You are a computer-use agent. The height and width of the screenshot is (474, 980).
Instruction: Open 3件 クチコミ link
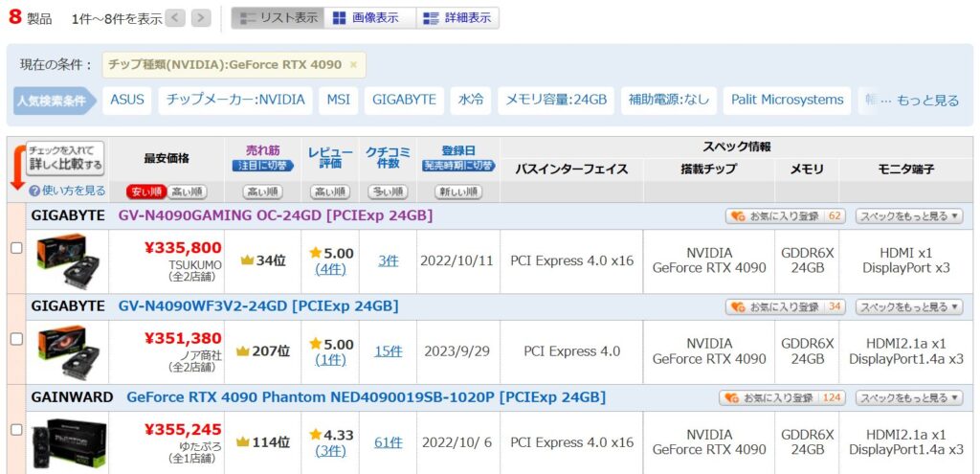click(x=388, y=260)
